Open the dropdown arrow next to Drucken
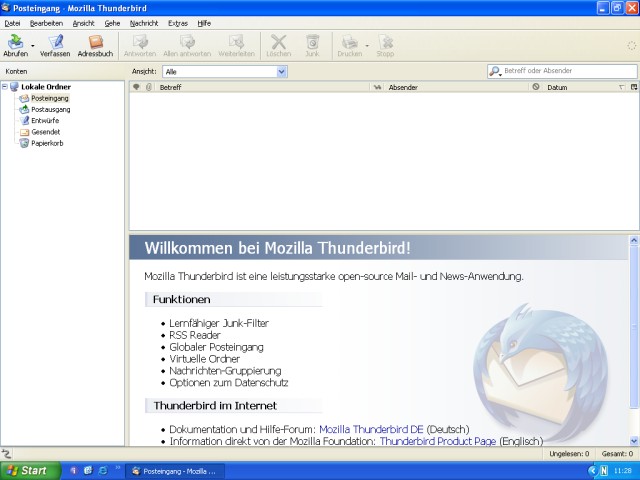 (367, 46)
